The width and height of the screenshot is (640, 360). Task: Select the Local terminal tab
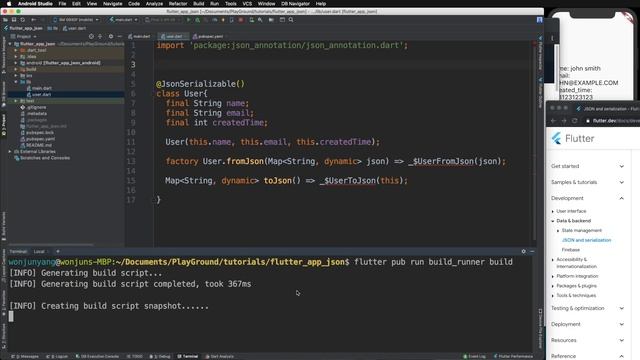(39, 251)
